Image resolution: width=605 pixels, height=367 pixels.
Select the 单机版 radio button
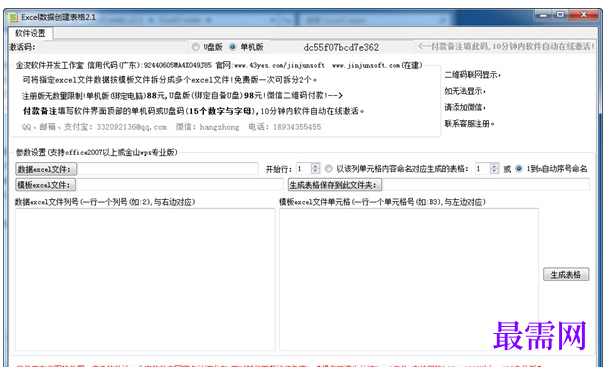[x=232, y=47]
